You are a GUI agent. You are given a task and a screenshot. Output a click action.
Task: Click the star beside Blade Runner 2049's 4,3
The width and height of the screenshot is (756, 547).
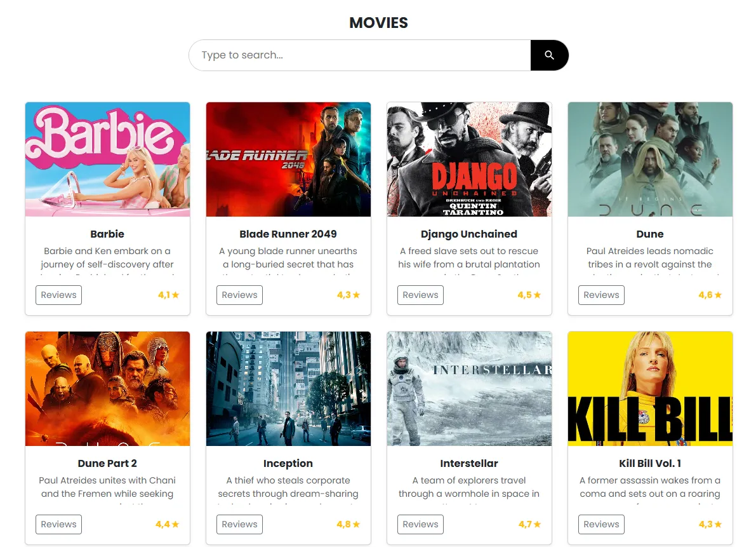coord(356,295)
